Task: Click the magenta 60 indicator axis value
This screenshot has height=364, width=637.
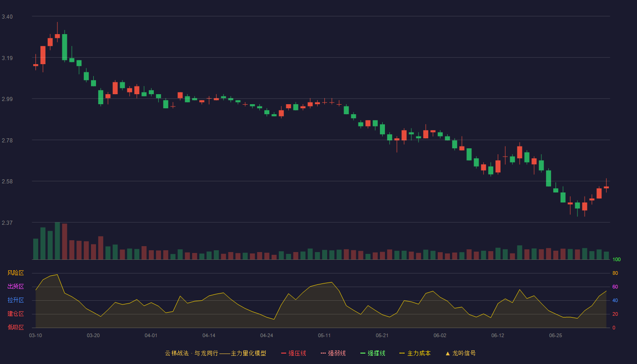Action: click(615, 287)
